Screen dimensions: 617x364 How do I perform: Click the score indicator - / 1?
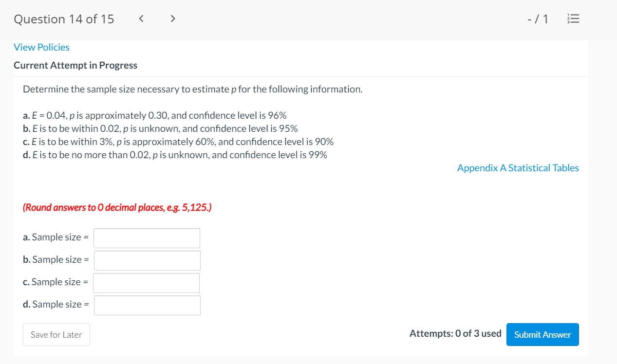(538, 19)
